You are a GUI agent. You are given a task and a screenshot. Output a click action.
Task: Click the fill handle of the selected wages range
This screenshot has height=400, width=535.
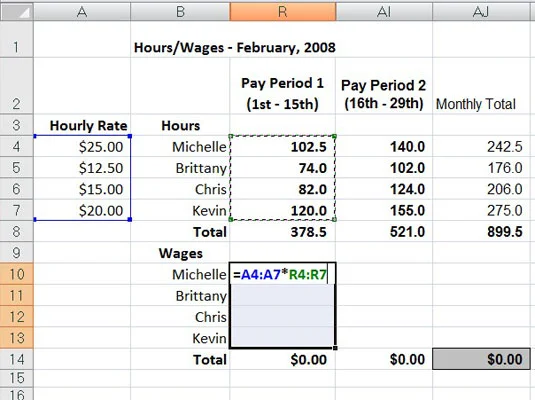[x=335, y=348]
